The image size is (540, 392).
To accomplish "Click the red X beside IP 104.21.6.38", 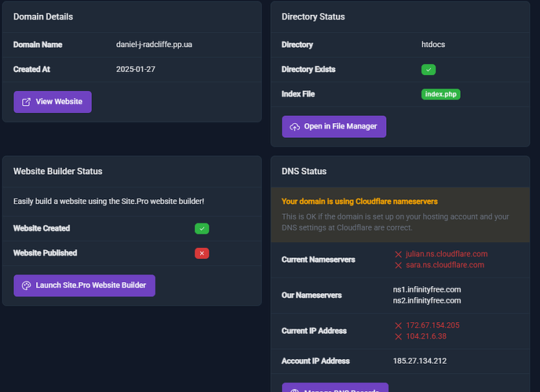I will pyautogui.click(x=399, y=336).
